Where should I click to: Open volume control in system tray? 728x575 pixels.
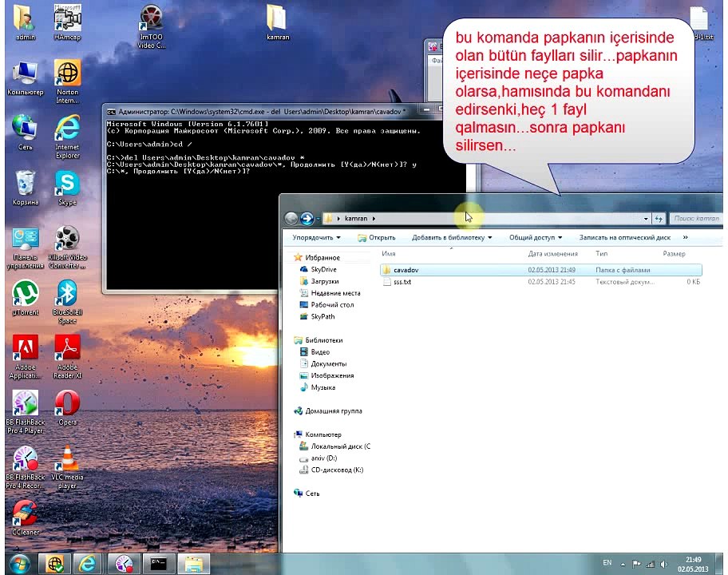[x=664, y=565]
